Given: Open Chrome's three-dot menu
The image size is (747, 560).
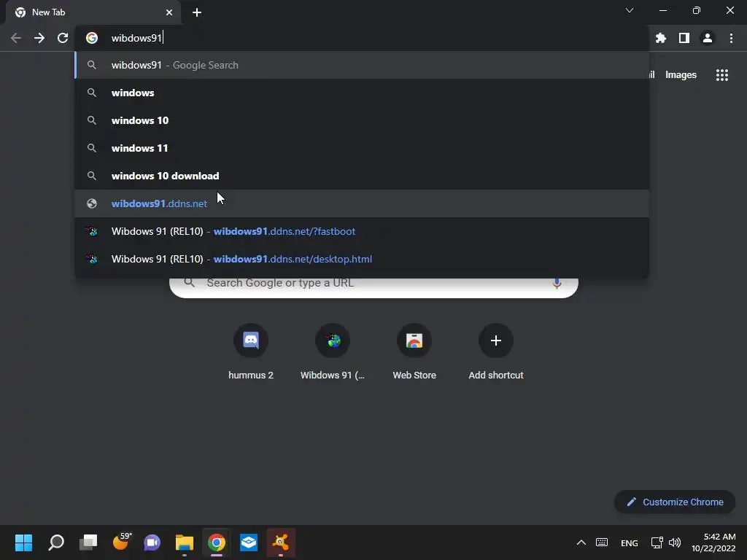Looking at the screenshot, I should point(731,38).
